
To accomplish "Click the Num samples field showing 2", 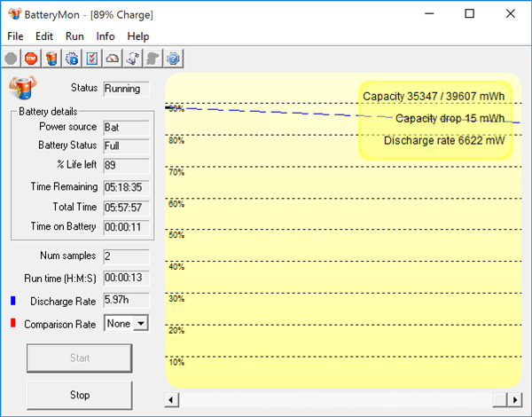I will 126,256.
